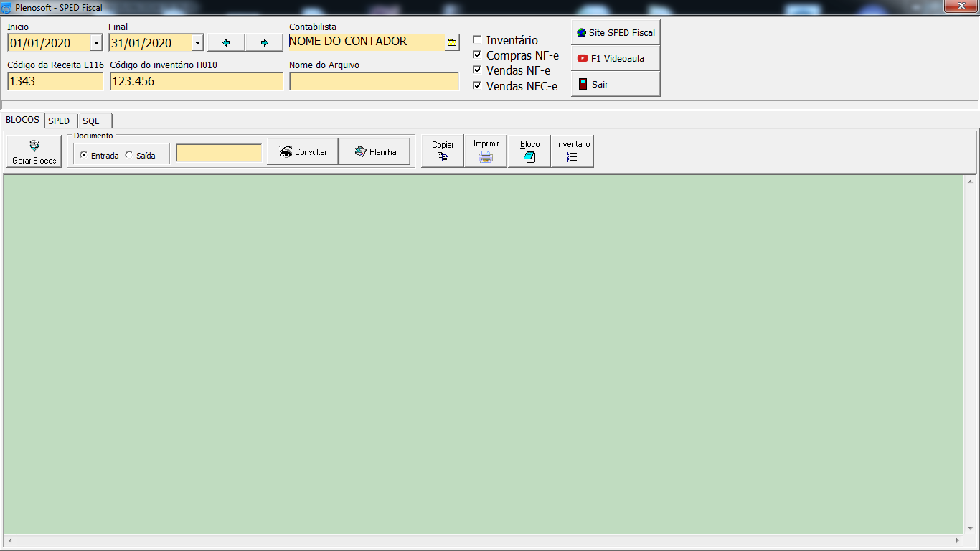
Task: Click the horizontal scrollbar left arrow
Action: [10, 540]
